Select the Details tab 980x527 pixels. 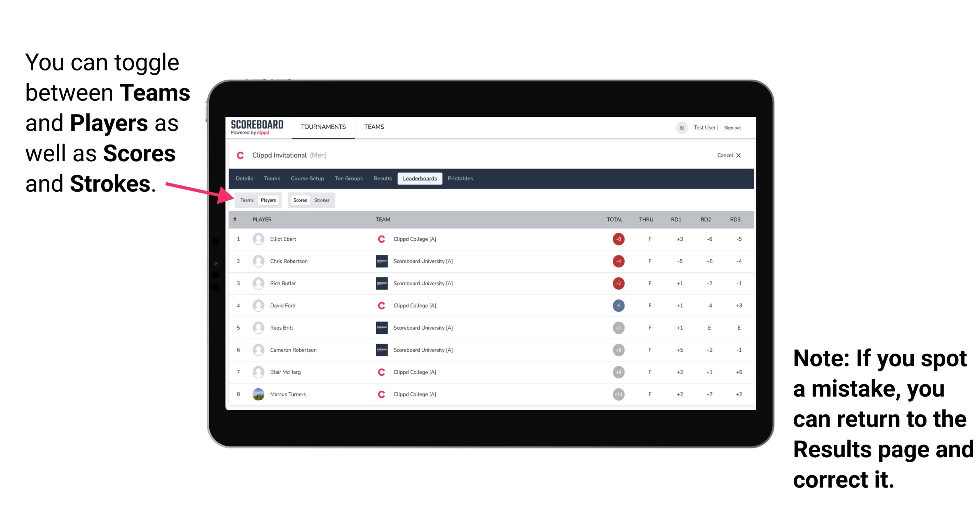pos(245,178)
